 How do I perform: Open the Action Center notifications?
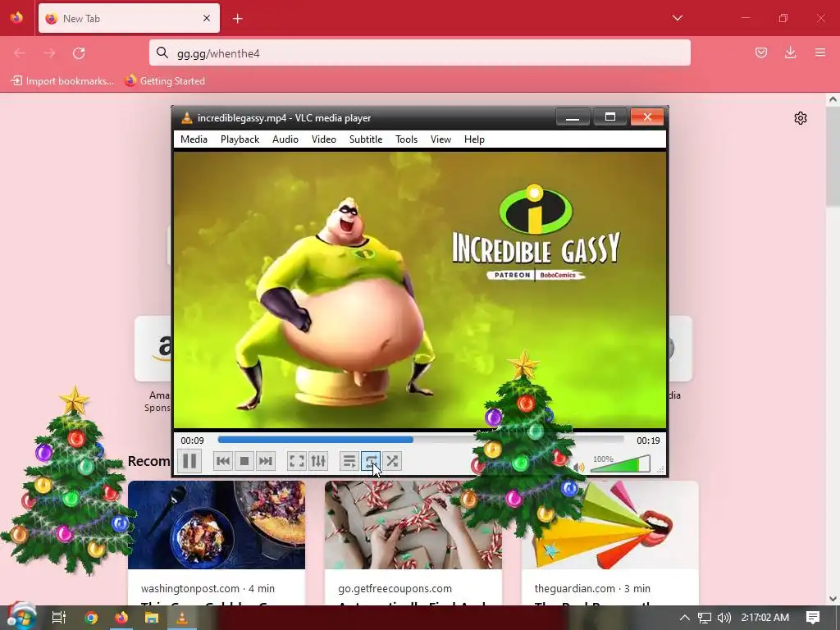click(x=813, y=618)
